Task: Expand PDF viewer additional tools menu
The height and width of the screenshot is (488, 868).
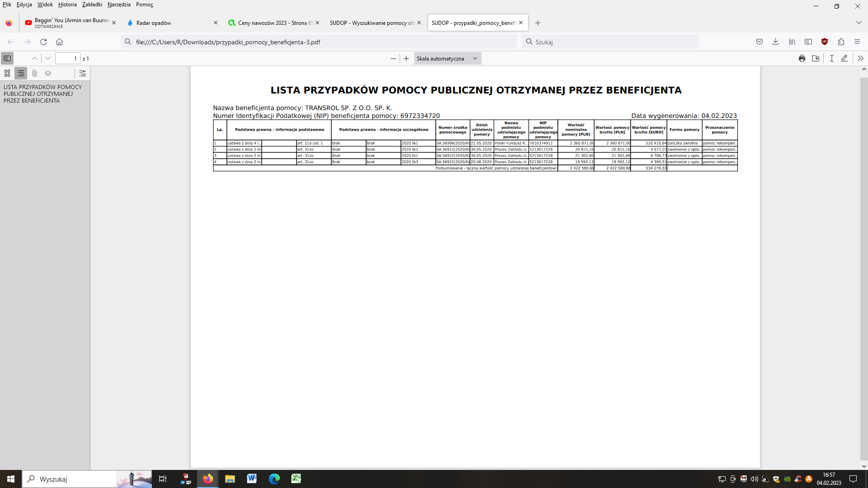Action: pyautogui.click(x=860, y=58)
